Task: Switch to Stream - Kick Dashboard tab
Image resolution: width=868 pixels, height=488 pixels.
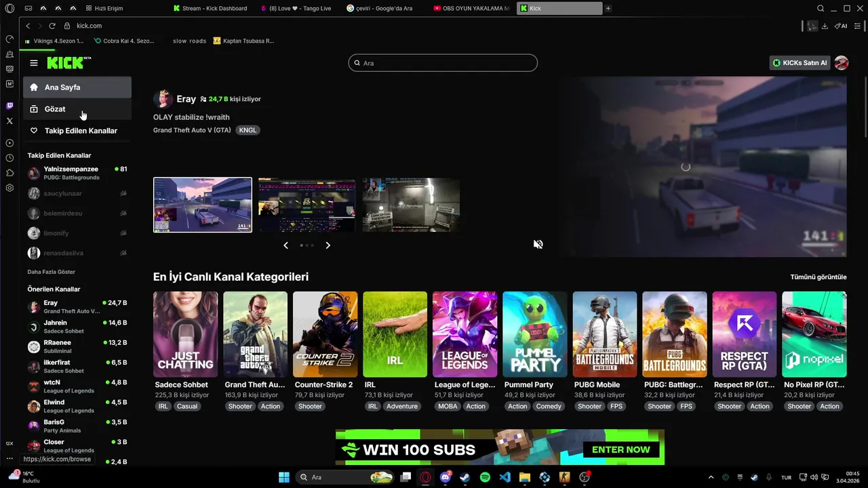Action: pyautogui.click(x=210, y=9)
